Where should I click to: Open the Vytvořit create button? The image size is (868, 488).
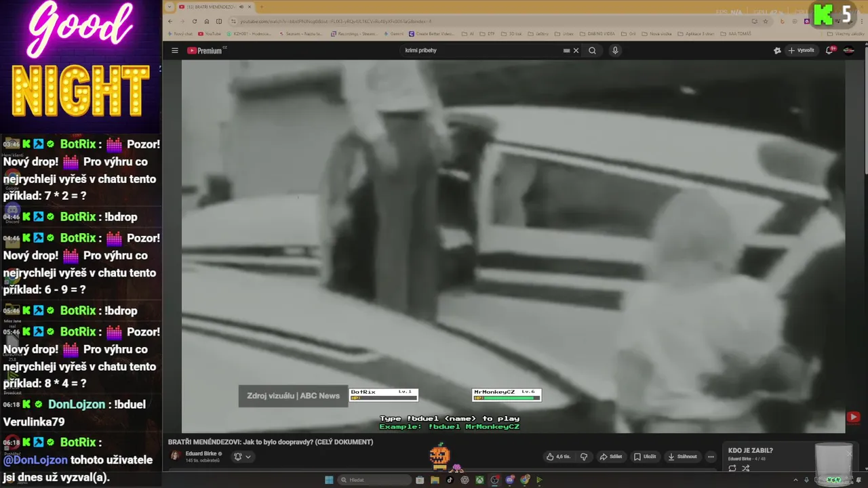coord(801,50)
